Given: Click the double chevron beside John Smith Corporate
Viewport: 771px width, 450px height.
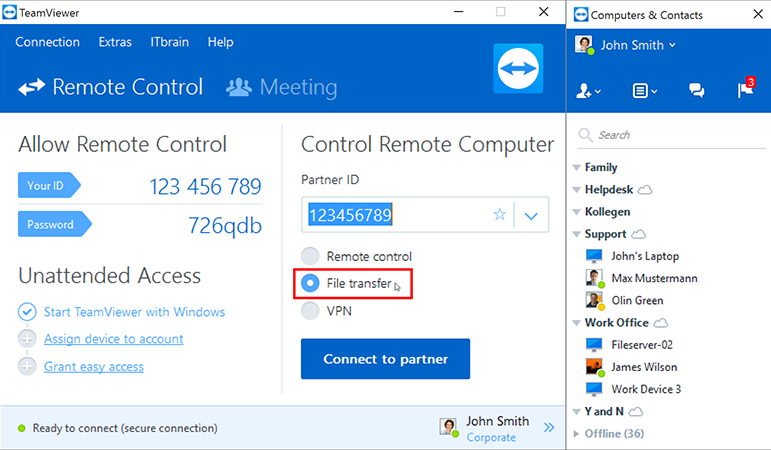Looking at the screenshot, I should pos(549,427).
